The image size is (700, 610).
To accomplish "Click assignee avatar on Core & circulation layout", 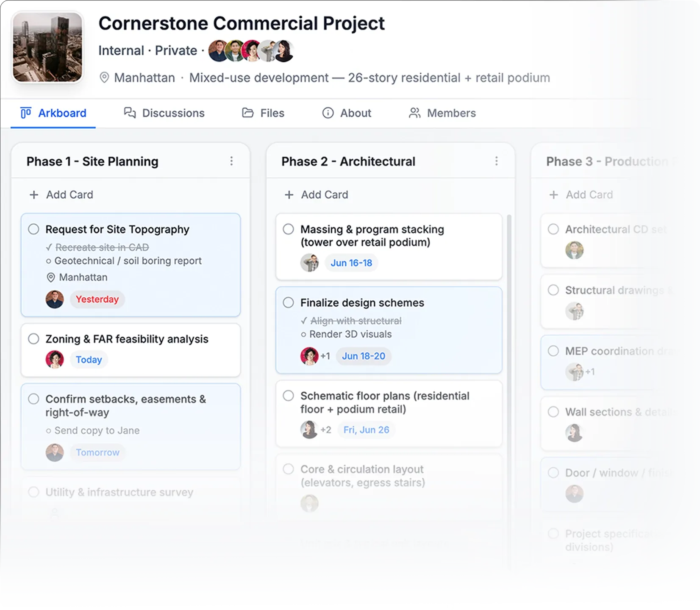I will (x=310, y=503).
